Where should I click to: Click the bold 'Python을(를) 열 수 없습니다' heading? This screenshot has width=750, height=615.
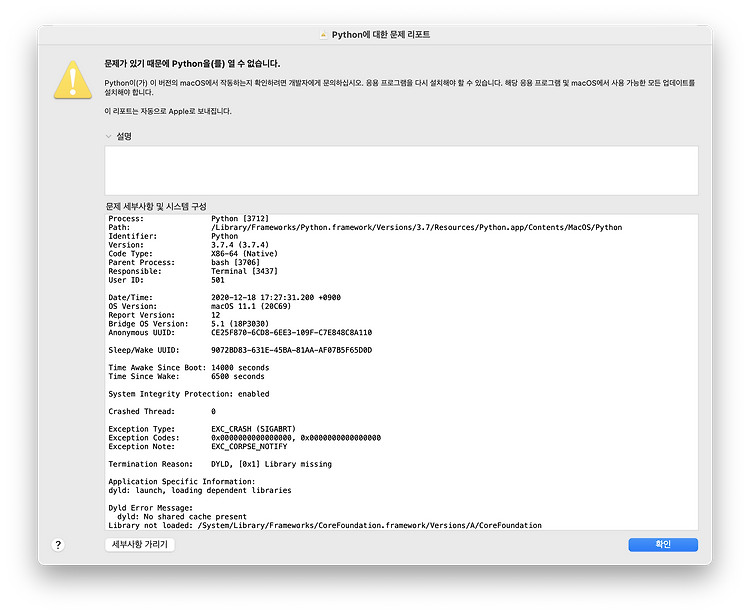(192, 64)
